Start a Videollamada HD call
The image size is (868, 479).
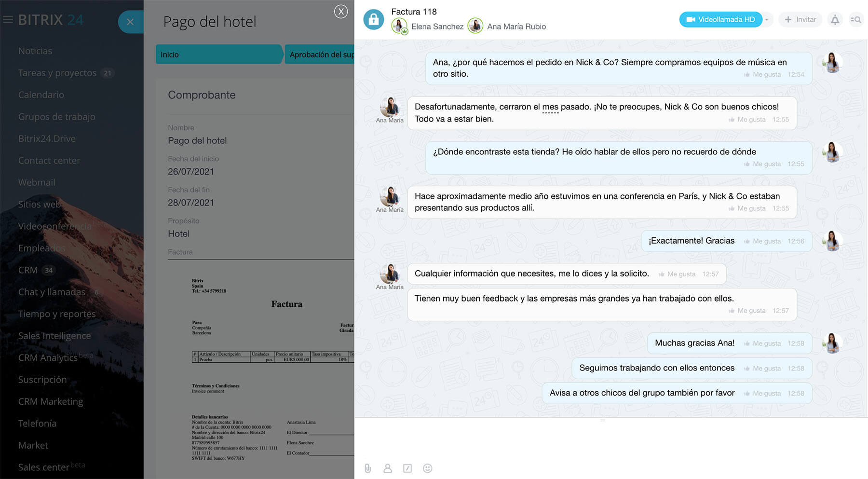[x=720, y=20]
